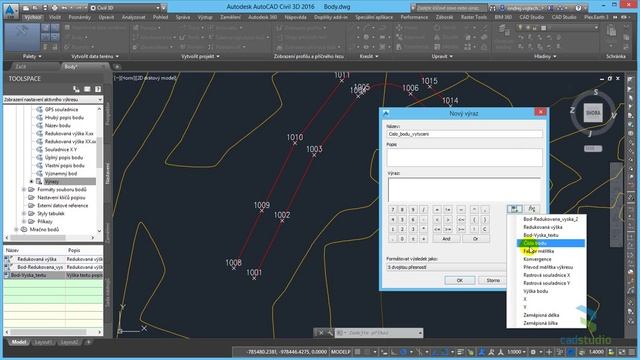This screenshot has height=360, width=640.
Task: Click the C clear key in calculator
Action: pyautogui.click(x=484, y=229)
